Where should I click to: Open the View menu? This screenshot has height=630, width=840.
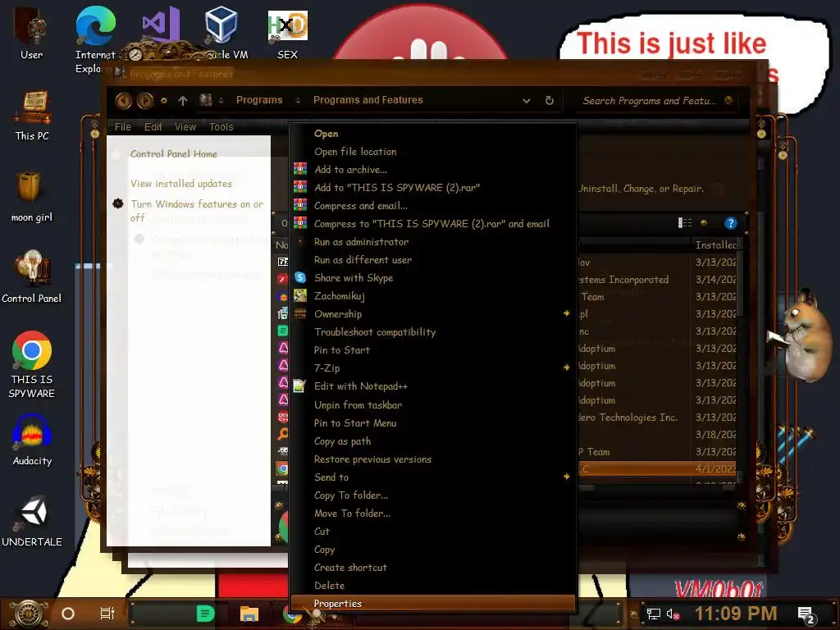coord(185,127)
